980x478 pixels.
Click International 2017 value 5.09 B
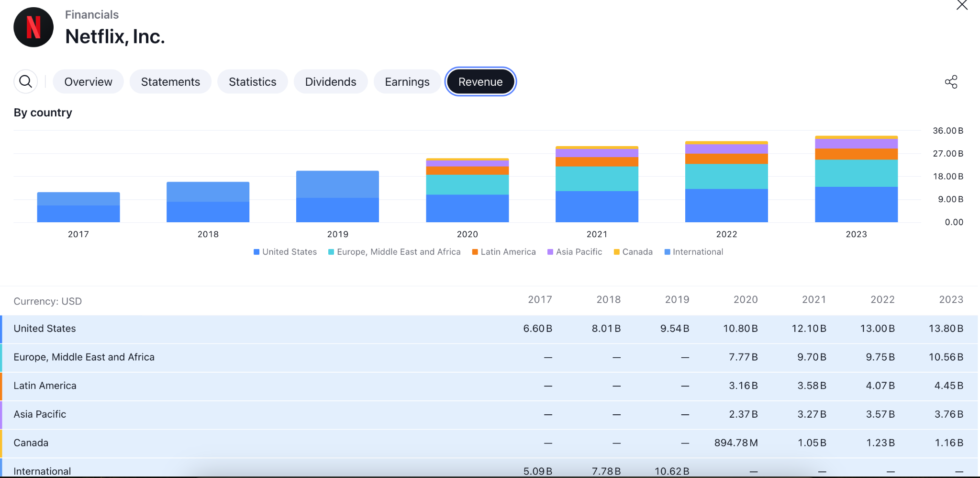(x=538, y=471)
